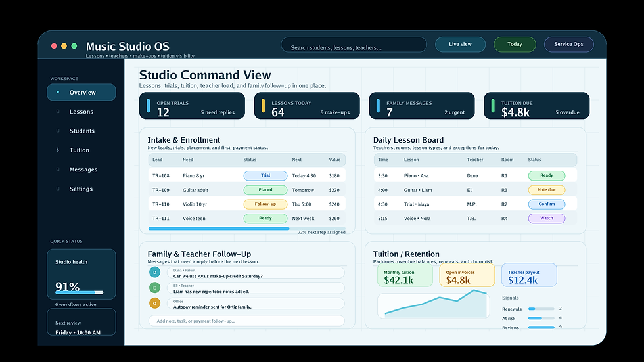Click the icon next to Lessons
The image size is (644, 362).
(58, 112)
